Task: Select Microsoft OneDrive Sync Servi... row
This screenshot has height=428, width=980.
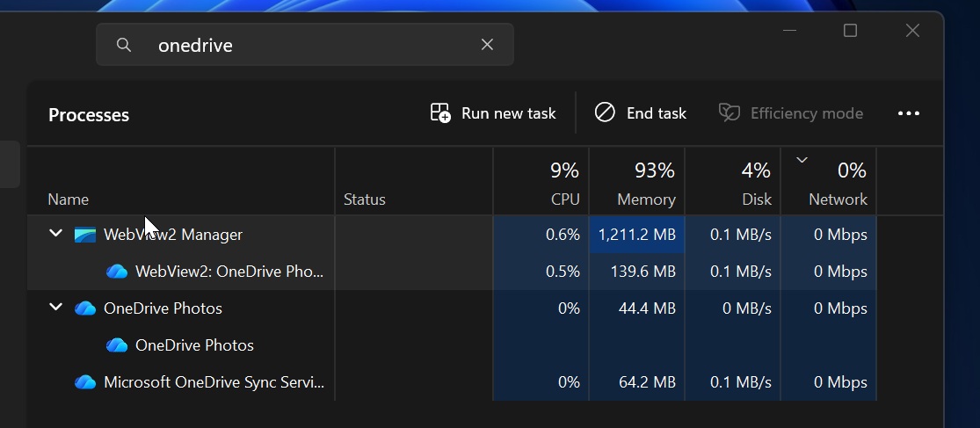Action: pos(451,382)
